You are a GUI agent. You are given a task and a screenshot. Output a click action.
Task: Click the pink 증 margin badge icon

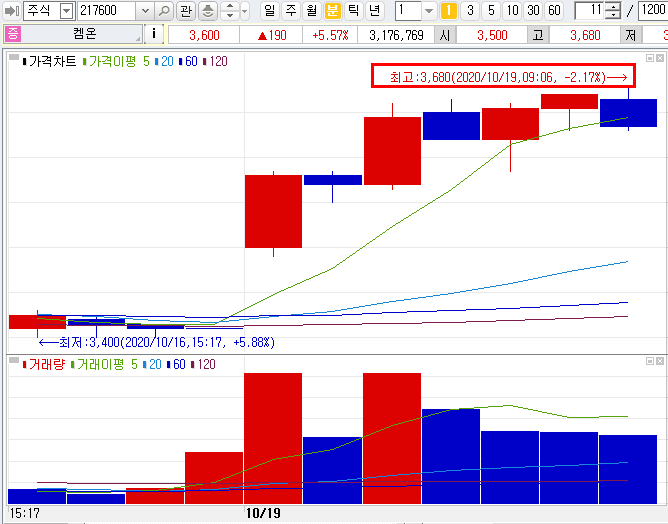(13, 34)
